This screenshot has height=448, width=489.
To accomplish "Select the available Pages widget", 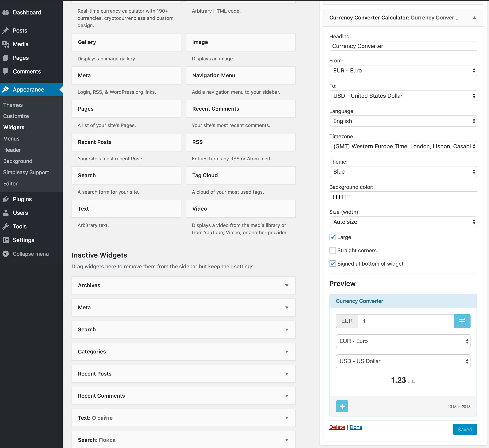I will 126,109.
